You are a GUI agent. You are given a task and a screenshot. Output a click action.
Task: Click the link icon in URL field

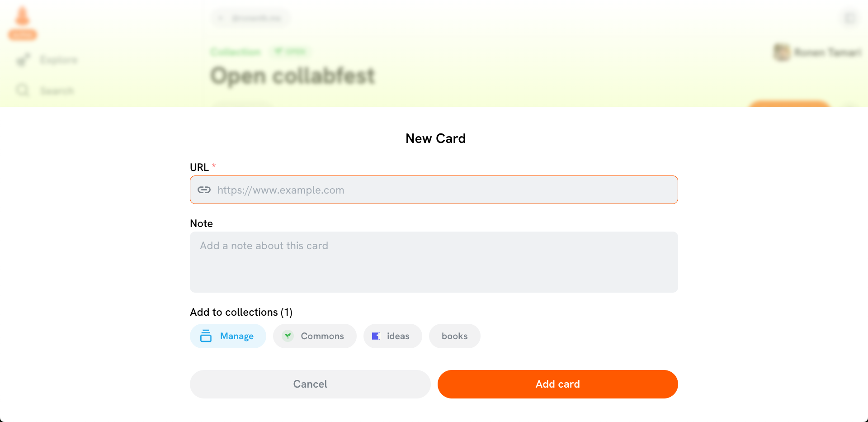(204, 190)
